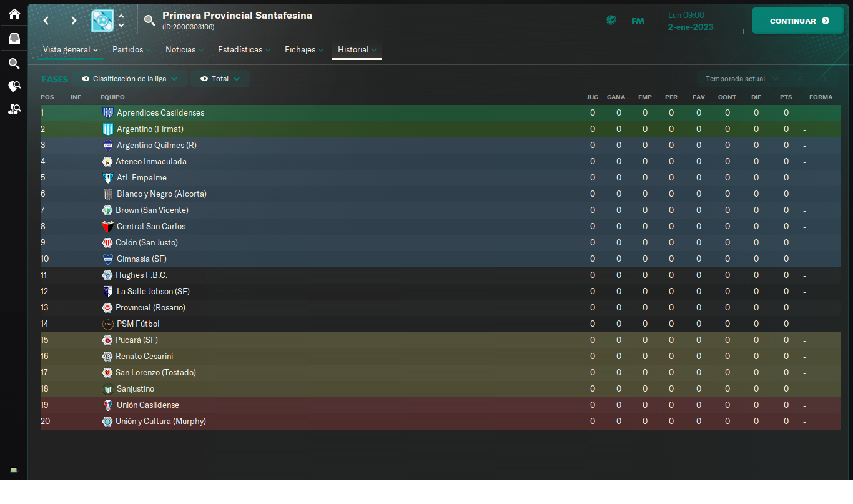The height and width of the screenshot is (504, 853).
Task: Toggle eye on Clasificación de la liga
Action: point(86,79)
